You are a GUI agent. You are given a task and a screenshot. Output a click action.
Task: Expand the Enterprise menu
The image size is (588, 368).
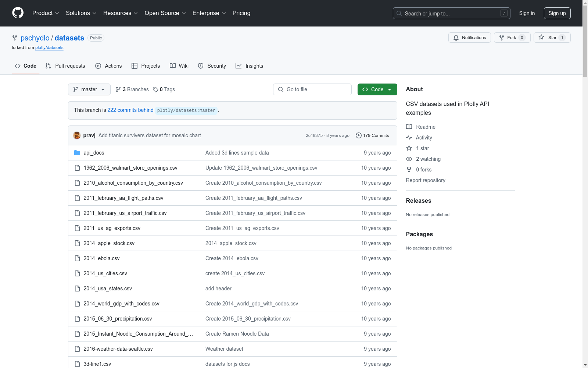coord(209,13)
